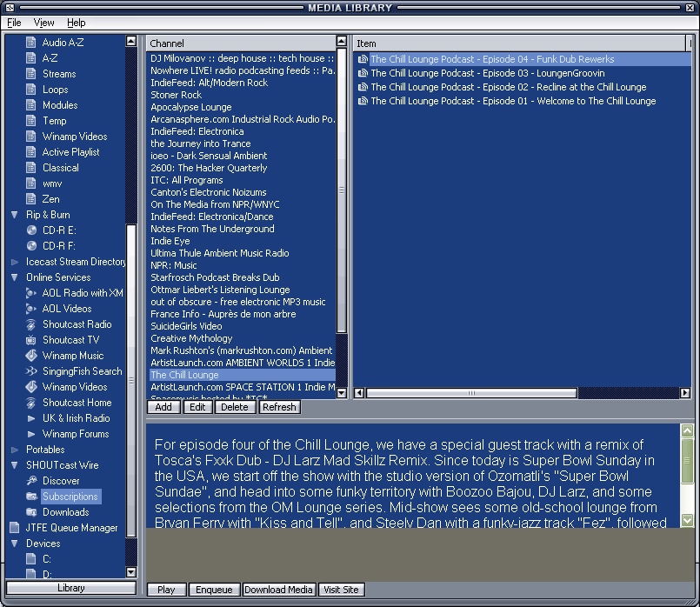Click the Library button at bottom left
Screen dimensions: 700x607
click(71, 588)
